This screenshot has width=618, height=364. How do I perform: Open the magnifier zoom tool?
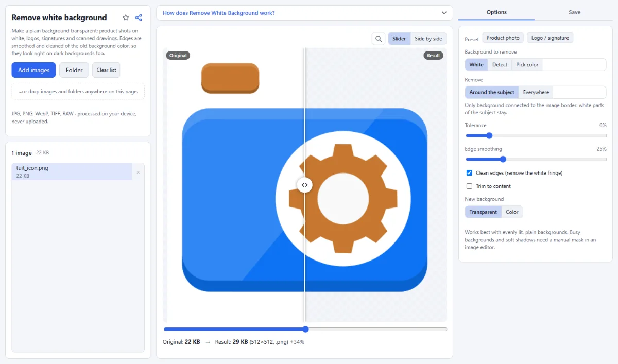tap(379, 39)
